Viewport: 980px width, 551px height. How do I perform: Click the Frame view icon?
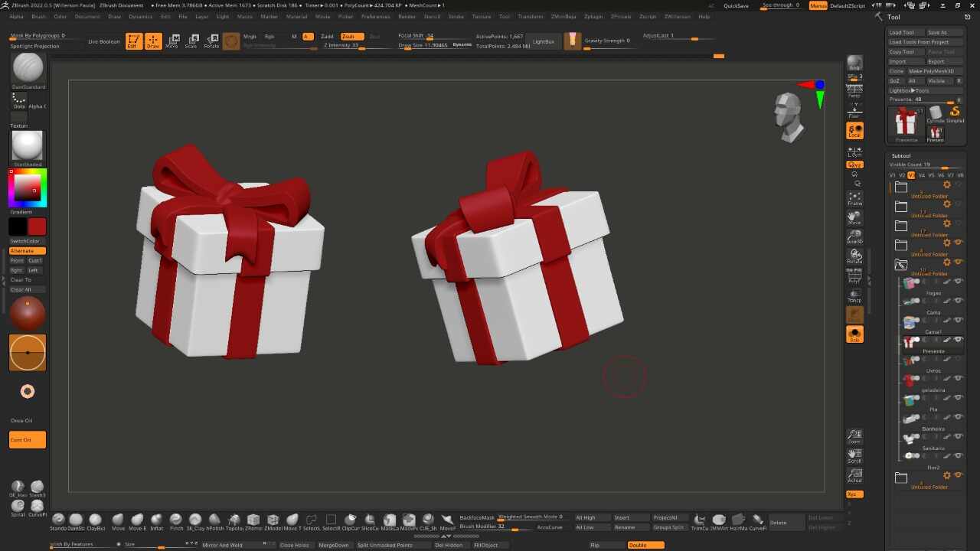tap(854, 198)
